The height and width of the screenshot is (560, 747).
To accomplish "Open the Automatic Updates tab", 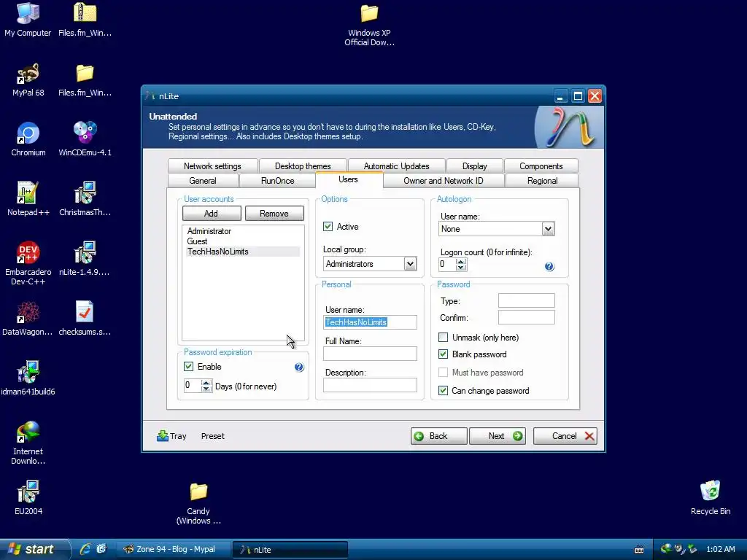I will click(x=396, y=166).
